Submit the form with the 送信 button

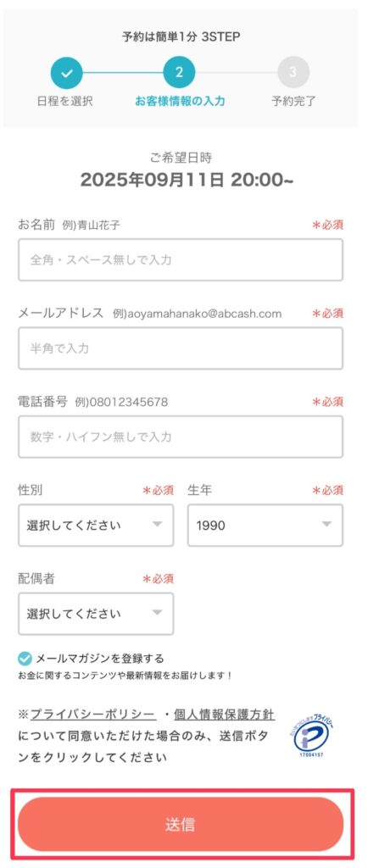click(181, 824)
